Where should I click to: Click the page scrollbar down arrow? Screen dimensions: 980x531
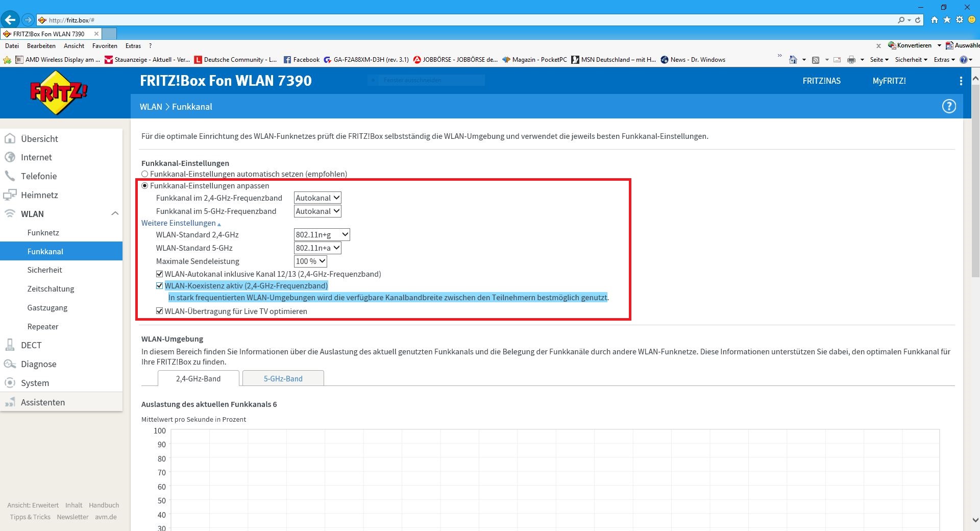click(975, 520)
